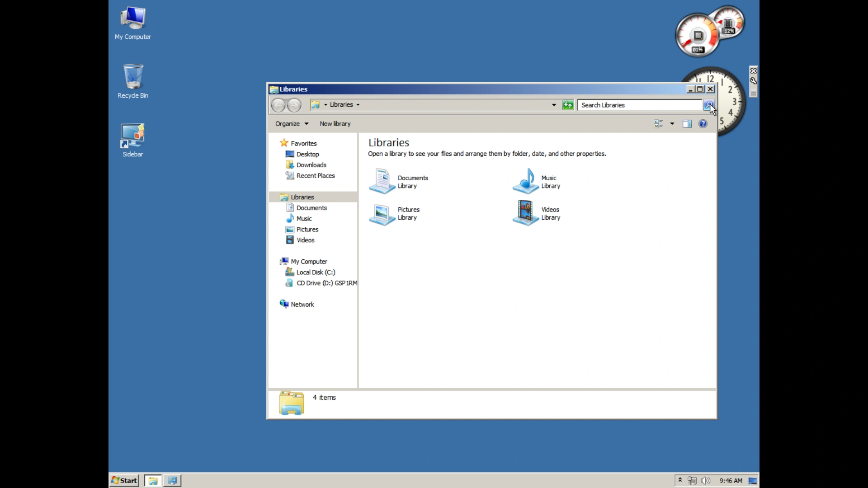Open the Music Library icon
This screenshot has height=488, width=868.
525,181
